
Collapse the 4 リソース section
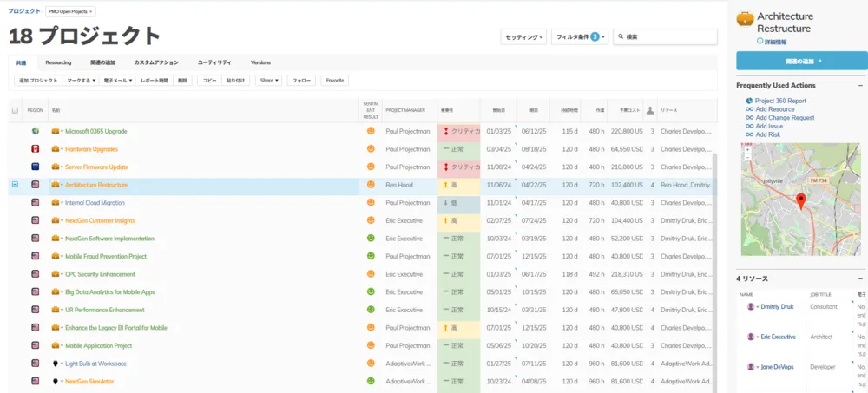click(860, 279)
